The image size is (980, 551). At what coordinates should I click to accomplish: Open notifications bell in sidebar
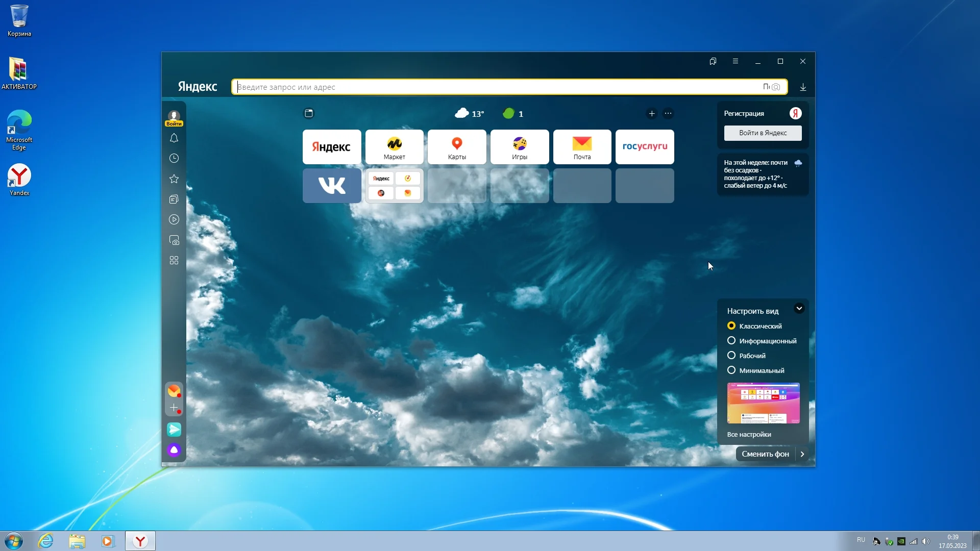pos(174,138)
